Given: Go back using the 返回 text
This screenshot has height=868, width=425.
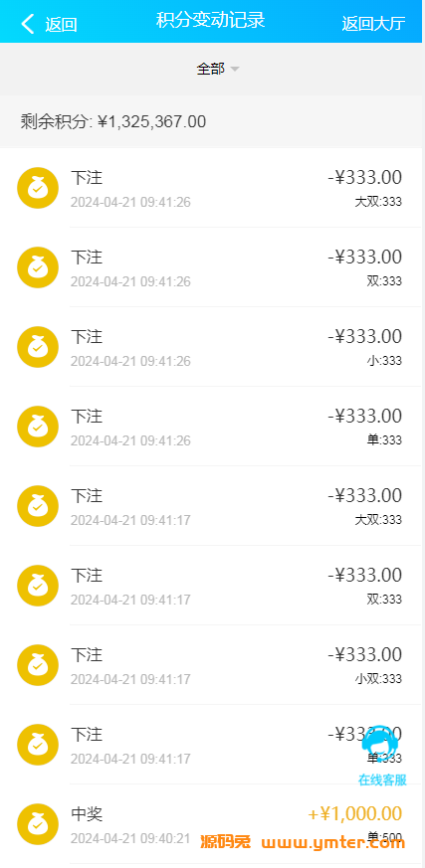Looking at the screenshot, I should pyautogui.click(x=61, y=24).
